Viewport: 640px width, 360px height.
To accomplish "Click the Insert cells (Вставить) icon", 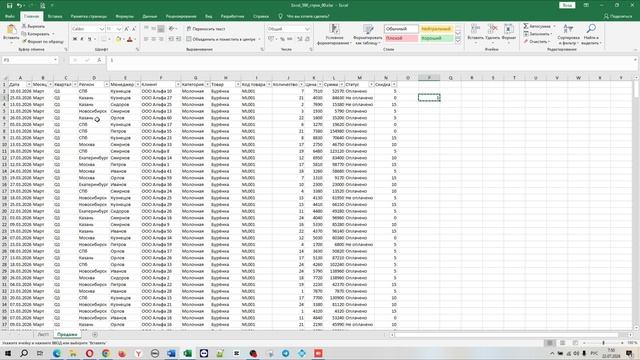I will [x=475, y=29].
